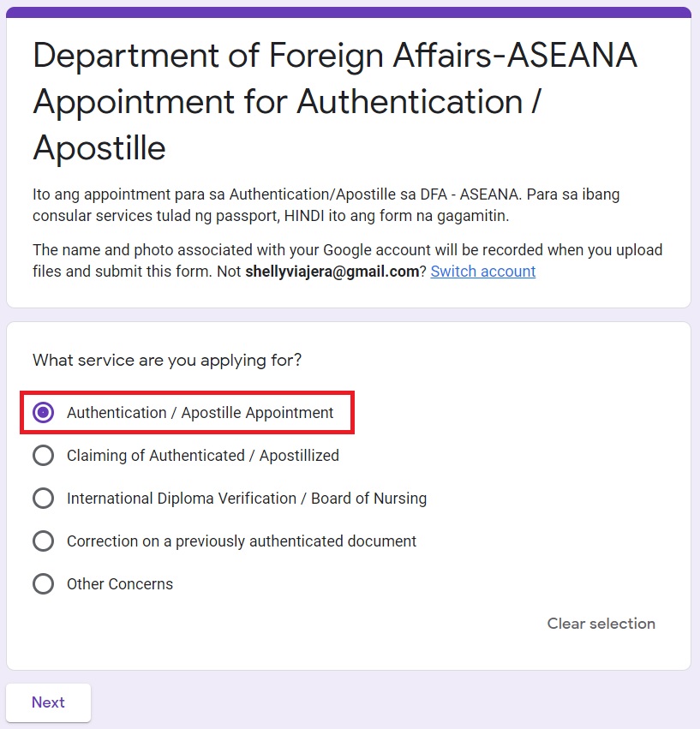This screenshot has width=700, height=729.
Task: Choose the Claiming of Authenticated / Apostillized radio
Action: point(43,456)
